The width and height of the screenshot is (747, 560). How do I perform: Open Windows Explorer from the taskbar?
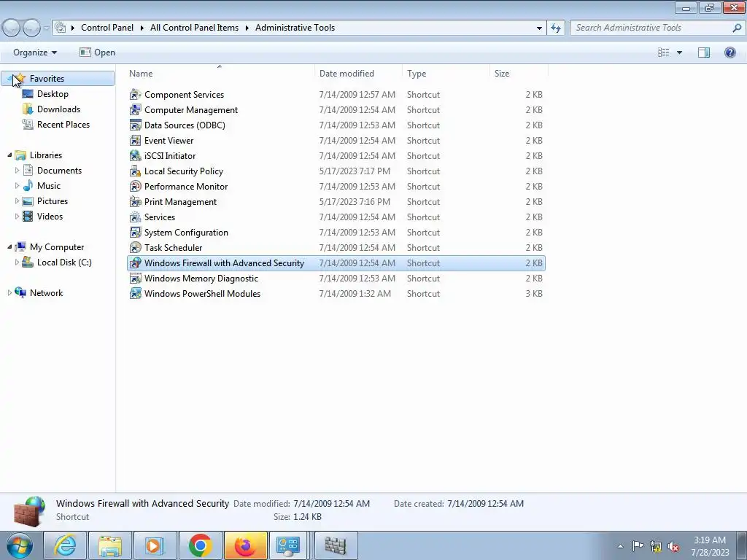point(110,545)
